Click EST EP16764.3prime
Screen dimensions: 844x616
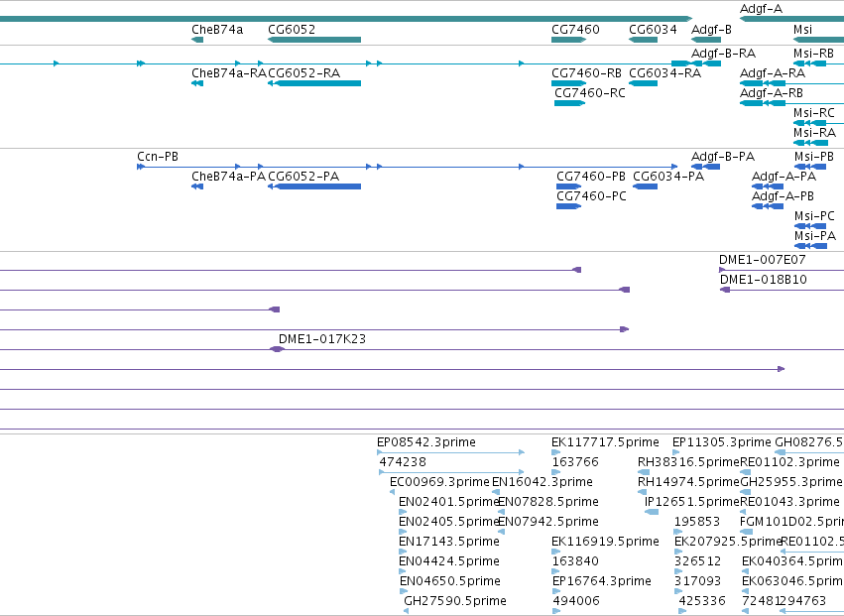(x=602, y=581)
